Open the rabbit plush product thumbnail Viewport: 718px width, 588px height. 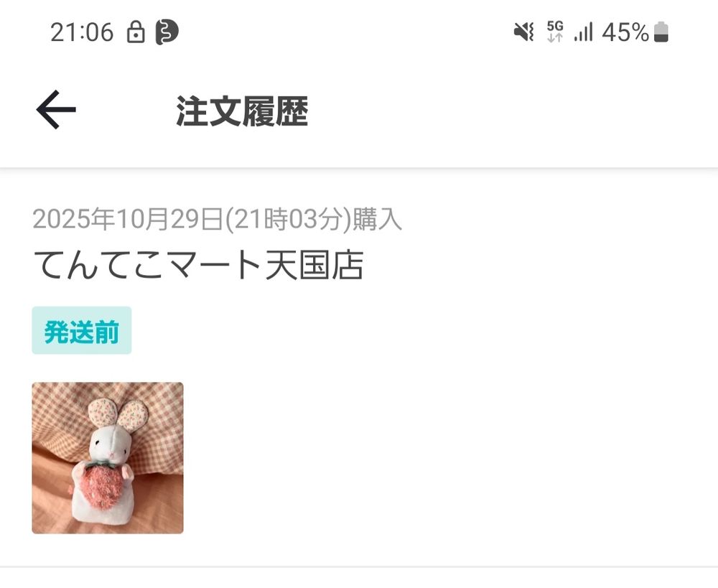coord(108,458)
